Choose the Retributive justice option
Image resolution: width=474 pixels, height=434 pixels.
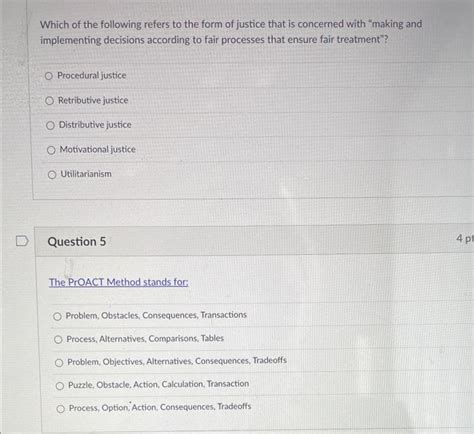tap(49, 101)
